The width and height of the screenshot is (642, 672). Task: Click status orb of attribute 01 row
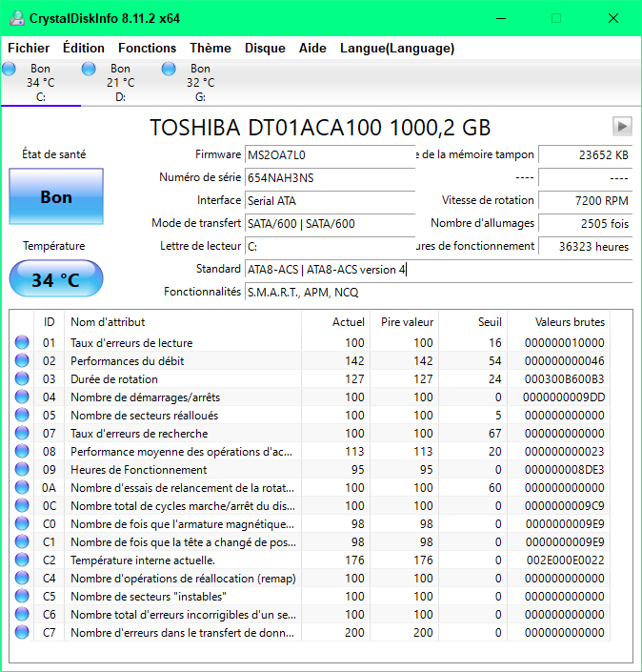[22, 342]
